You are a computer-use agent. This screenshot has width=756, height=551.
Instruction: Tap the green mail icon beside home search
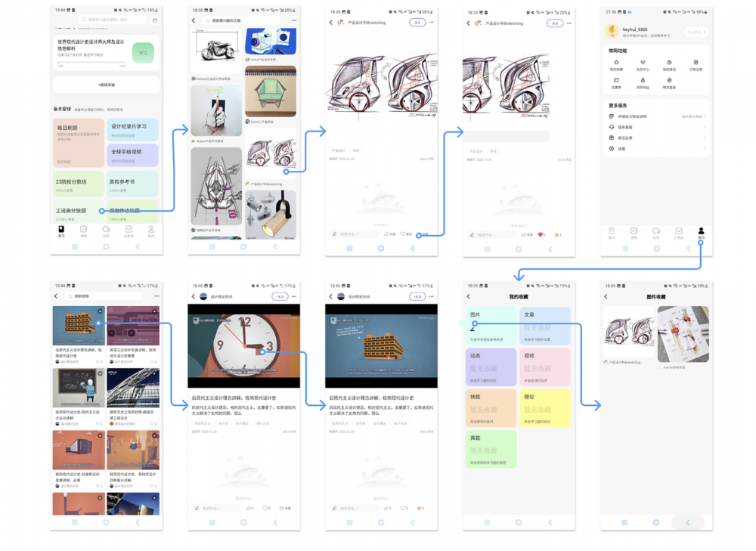(x=154, y=20)
